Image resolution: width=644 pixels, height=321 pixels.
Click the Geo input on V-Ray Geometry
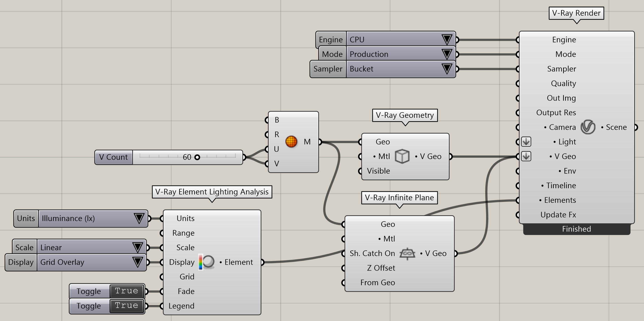click(x=383, y=142)
